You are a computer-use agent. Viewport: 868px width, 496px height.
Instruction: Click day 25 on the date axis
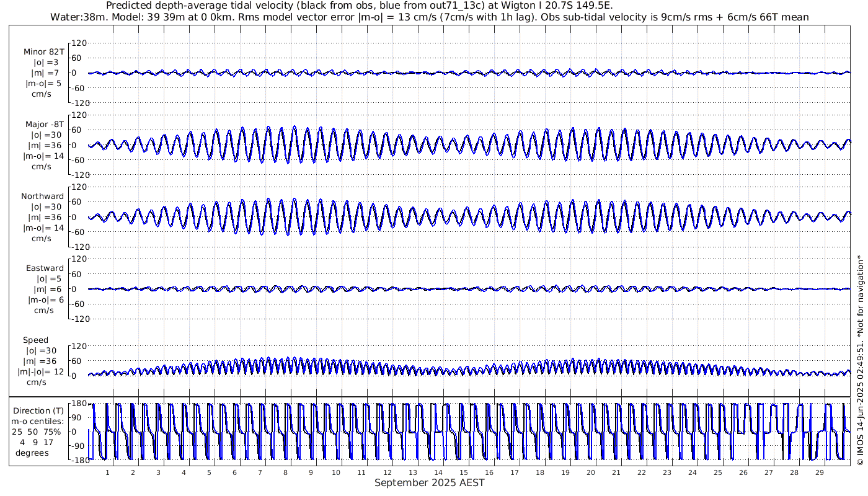[717, 472]
